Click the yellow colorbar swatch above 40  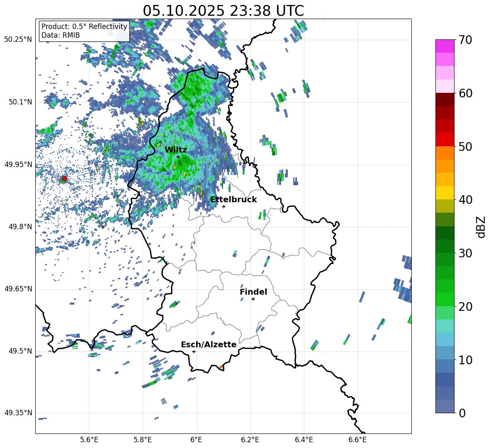click(x=445, y=193)
